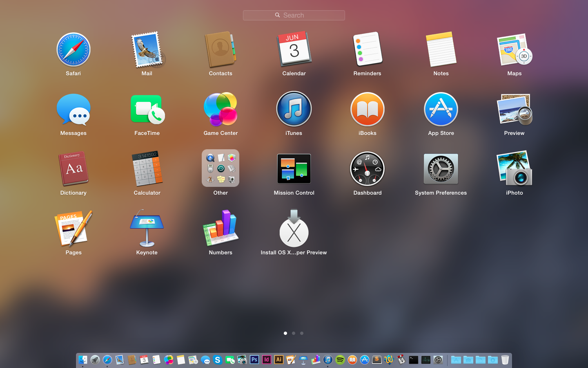Launch the Preview app in Launchpad
The height and width of the screenshot is (368, 588).
[x=514, y=109]
